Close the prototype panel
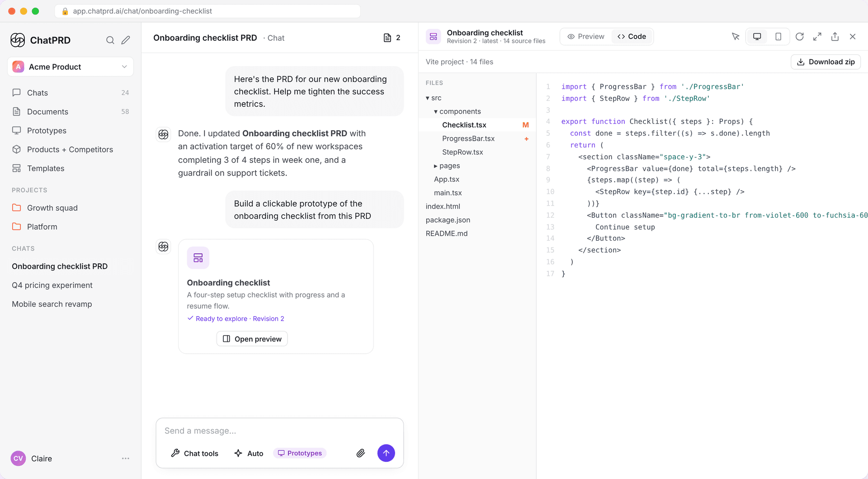The height and width of the screenshot is (479, 868). (853, 37)
